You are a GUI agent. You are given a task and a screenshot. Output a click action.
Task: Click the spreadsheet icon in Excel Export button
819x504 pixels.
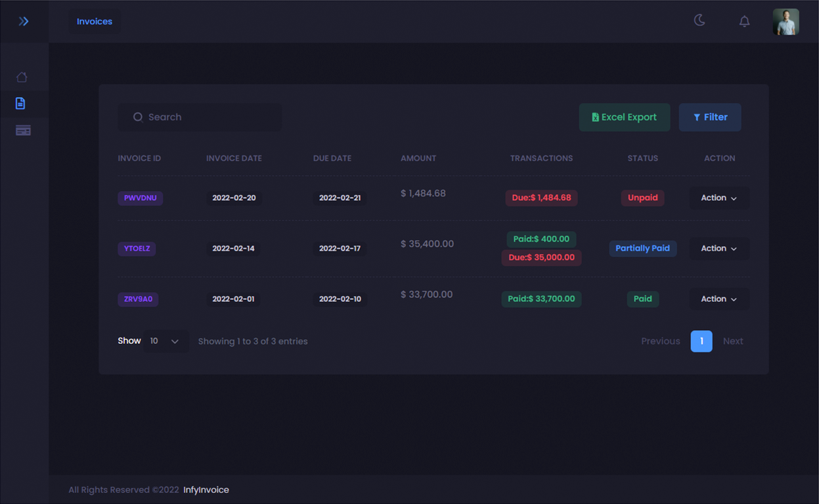tap(595, 117)
